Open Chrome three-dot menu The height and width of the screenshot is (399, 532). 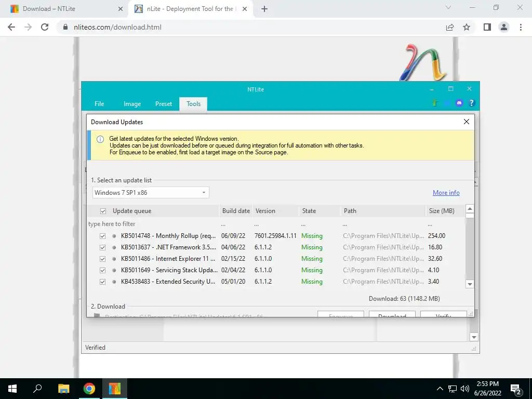(521, 27)
